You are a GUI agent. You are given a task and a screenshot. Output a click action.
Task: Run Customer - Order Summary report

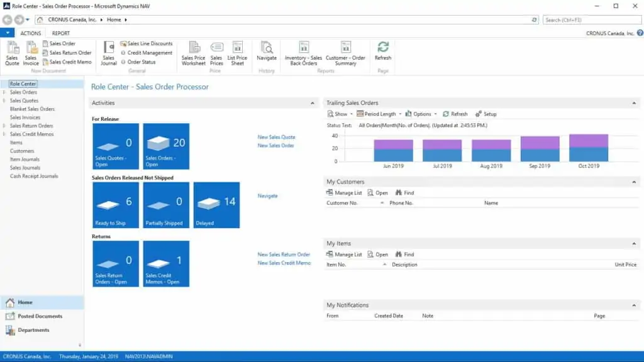[x=345, y=53]
